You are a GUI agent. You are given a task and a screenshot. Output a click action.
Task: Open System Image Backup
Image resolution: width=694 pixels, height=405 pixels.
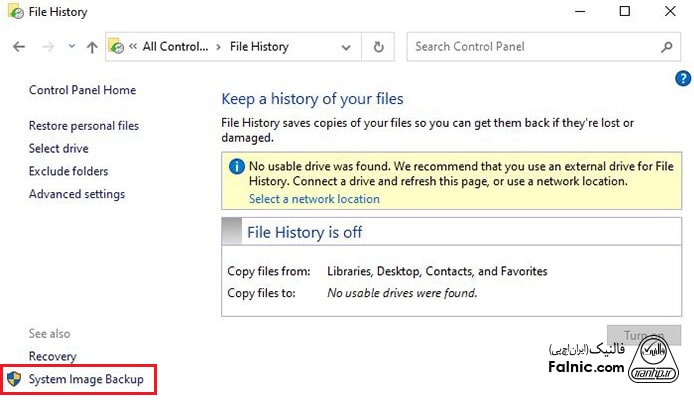(x=86, y=379)
